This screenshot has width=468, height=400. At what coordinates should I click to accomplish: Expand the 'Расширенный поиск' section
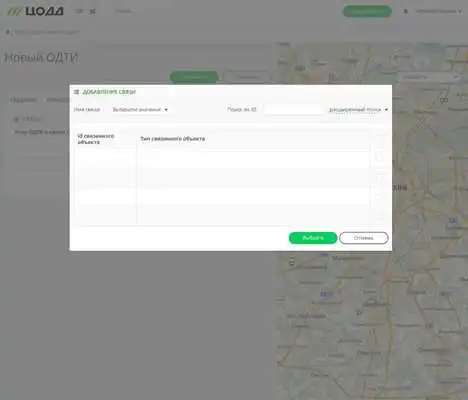(x=358, y=110)
